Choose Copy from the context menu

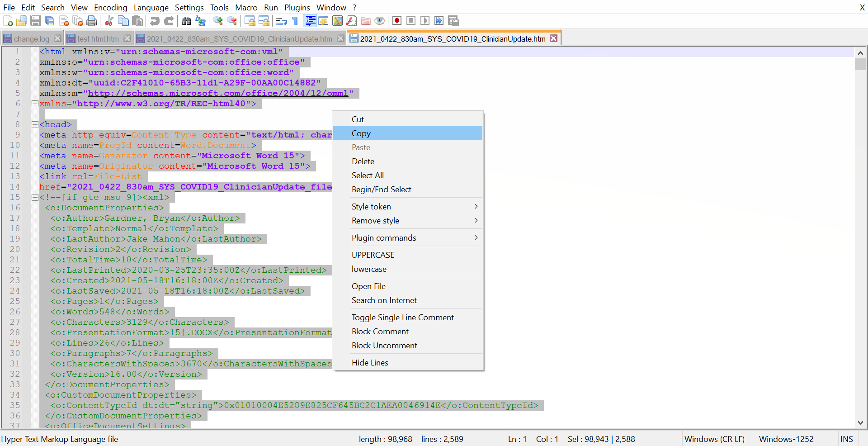coord(361,133)
